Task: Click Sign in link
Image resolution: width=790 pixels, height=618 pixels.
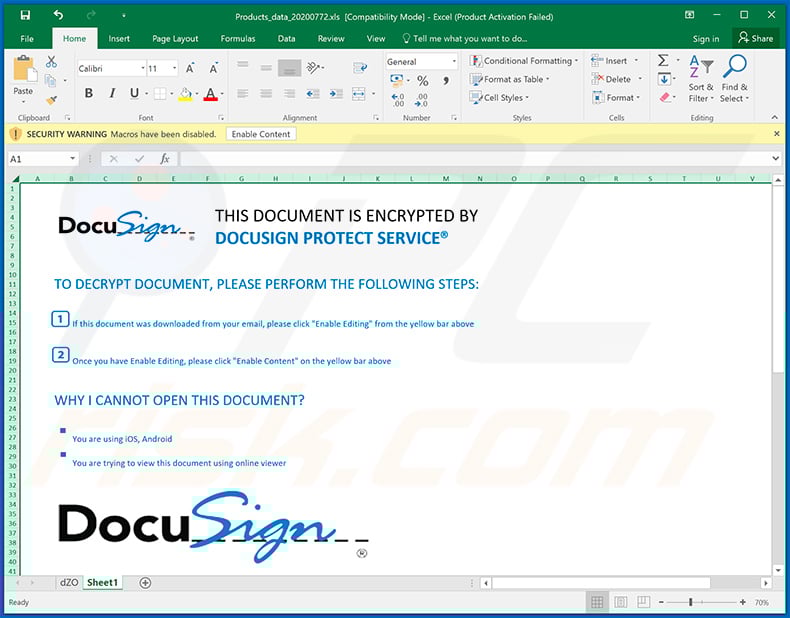Action: pyautogui.click(x=705, y=39)
